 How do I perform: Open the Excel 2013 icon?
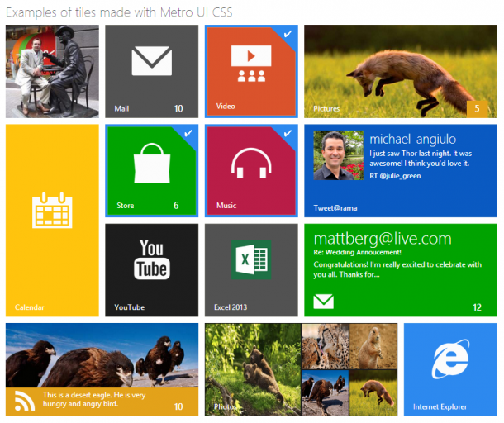click(250, 259)
